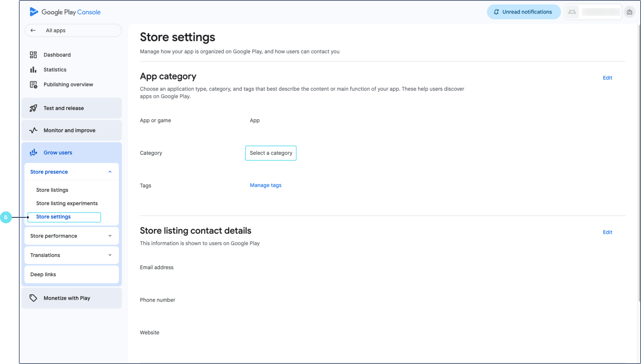Click the Monetize with Play tag icon
This screenshot has height=364, width=641.
tap(33, 298)
